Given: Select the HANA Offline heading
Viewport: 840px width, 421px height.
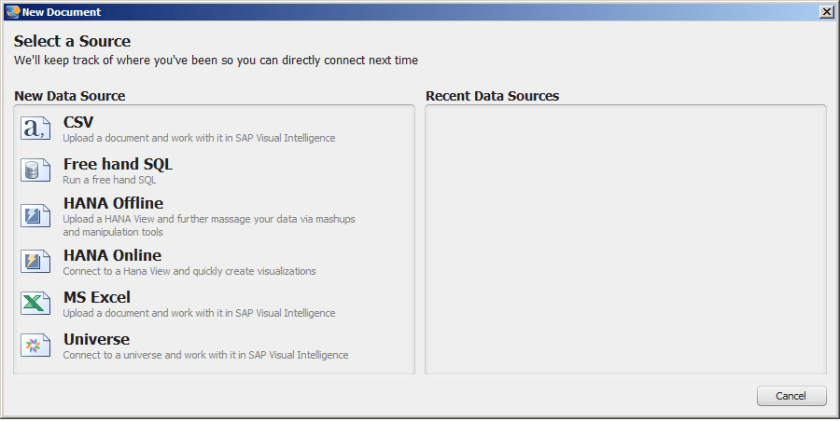Looking at the screenshot, I should coord(113,204).
